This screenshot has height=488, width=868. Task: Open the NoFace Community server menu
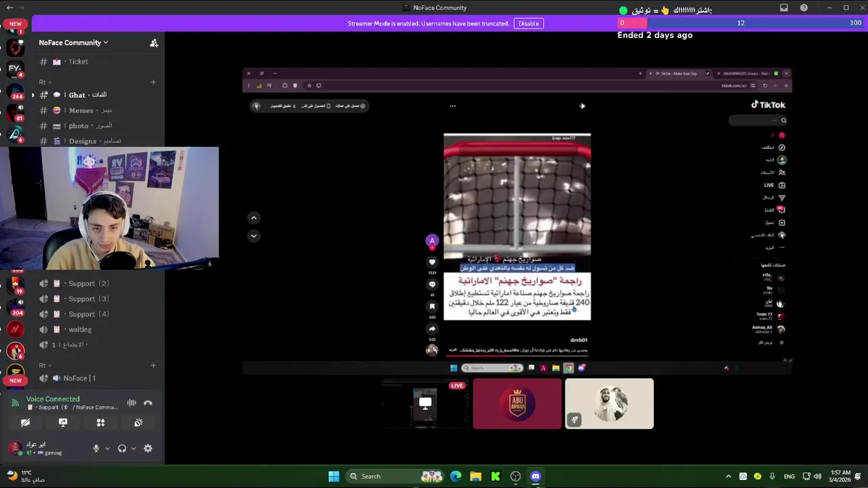pos(73,43)
